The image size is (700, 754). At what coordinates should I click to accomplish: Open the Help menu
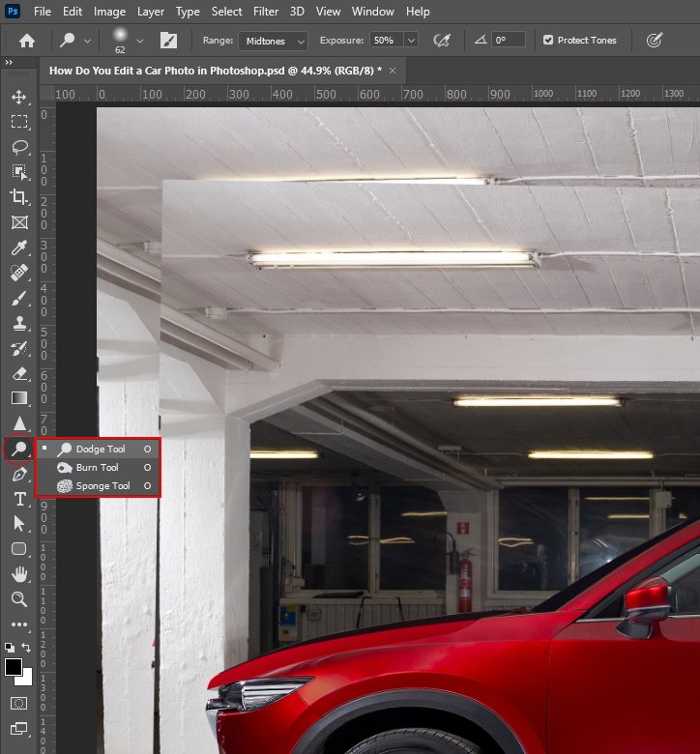pyautogui.click(x=418, y=11)
